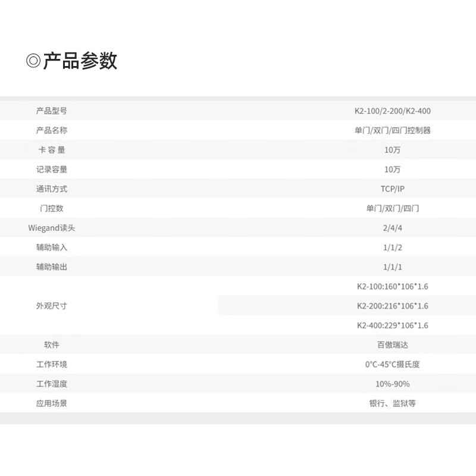Click the TCP/IP communication value

pos(392,189)
